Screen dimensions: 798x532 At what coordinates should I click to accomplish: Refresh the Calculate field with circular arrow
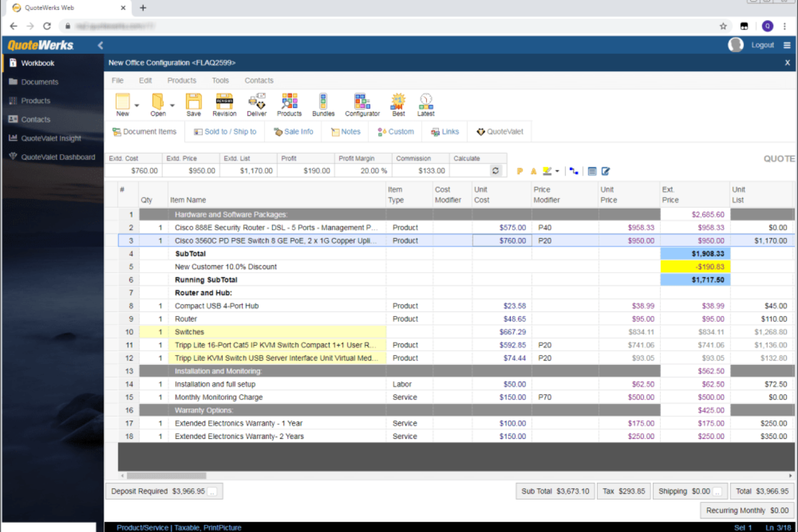(x=496, y=170)
